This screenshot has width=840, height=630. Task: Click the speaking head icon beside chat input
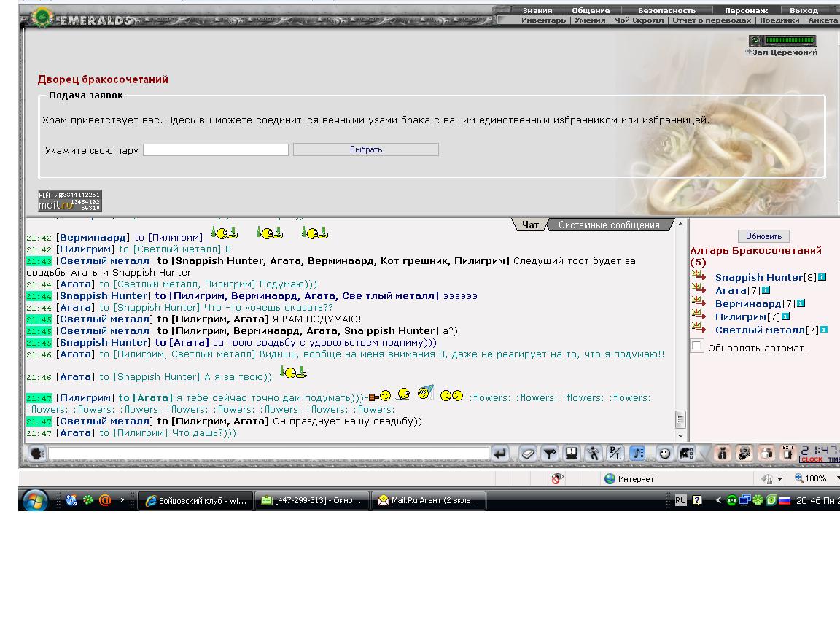coord(37,454)
